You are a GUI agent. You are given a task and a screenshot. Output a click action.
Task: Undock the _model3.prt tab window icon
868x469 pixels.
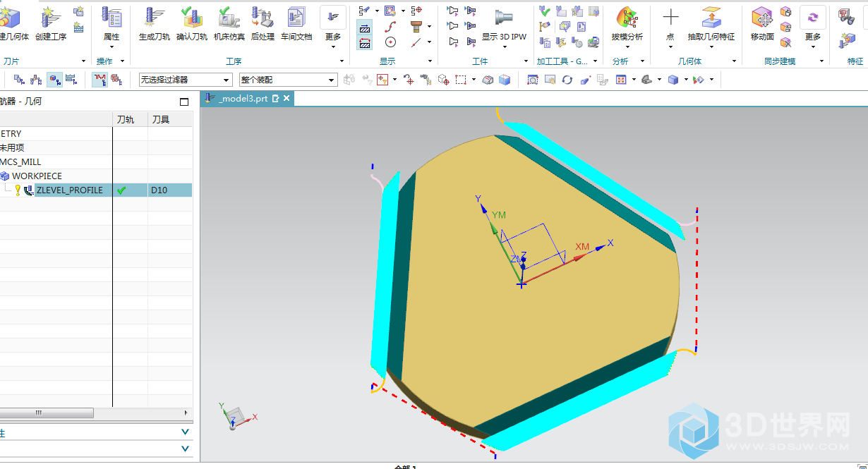coord(276,99)
